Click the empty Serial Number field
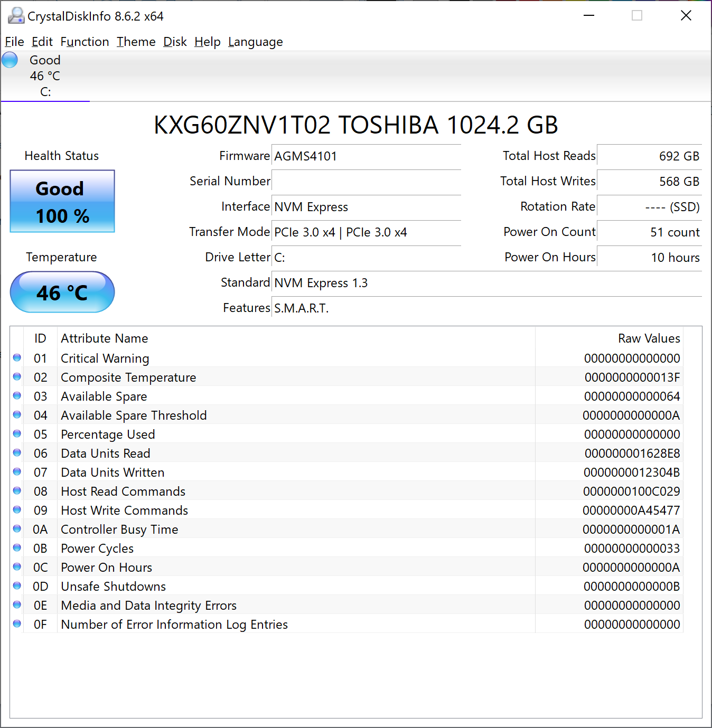The image size is (712, 728). [367, 182]
